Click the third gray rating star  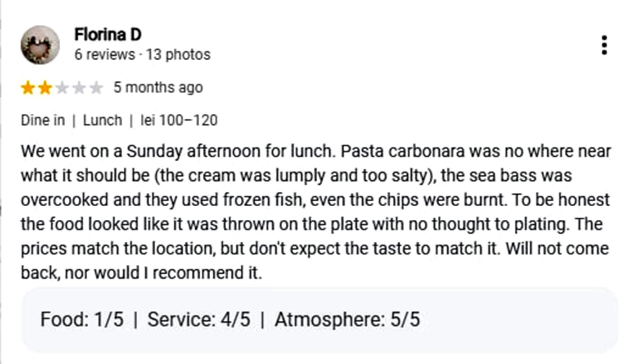[62, 88]
